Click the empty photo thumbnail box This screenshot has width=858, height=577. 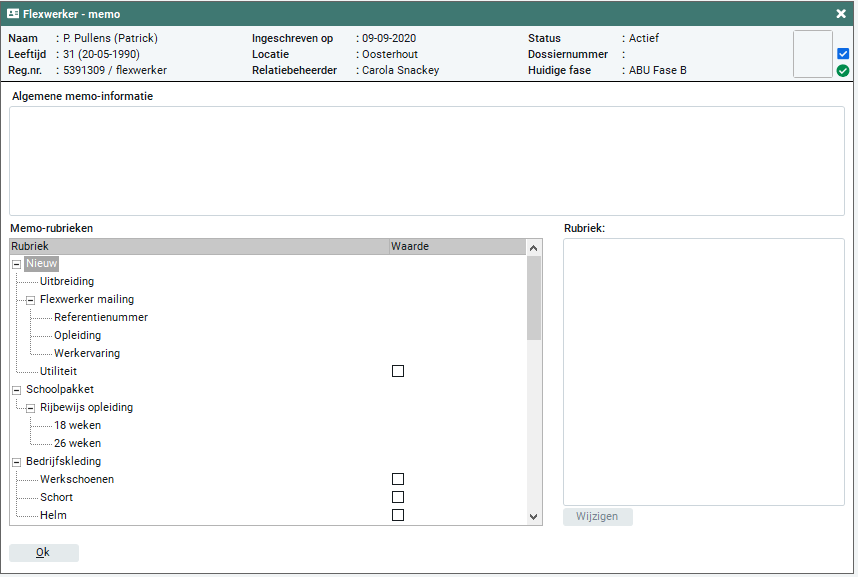[812, 54]
